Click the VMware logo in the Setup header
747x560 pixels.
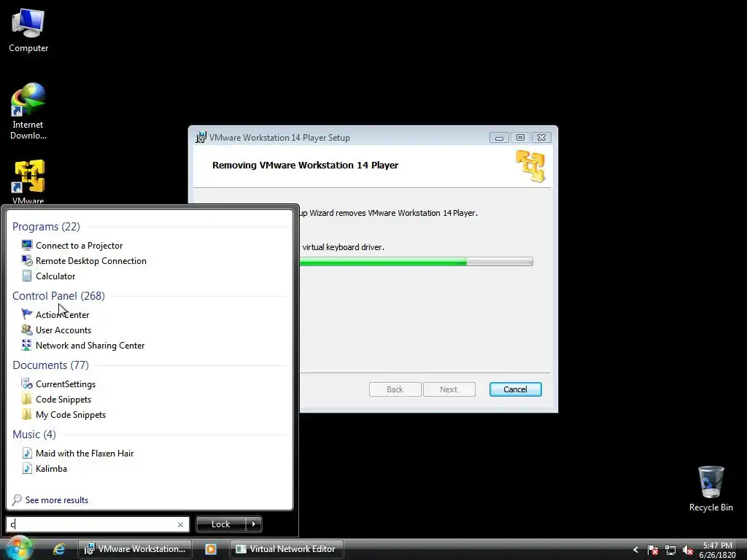[531, 166]
